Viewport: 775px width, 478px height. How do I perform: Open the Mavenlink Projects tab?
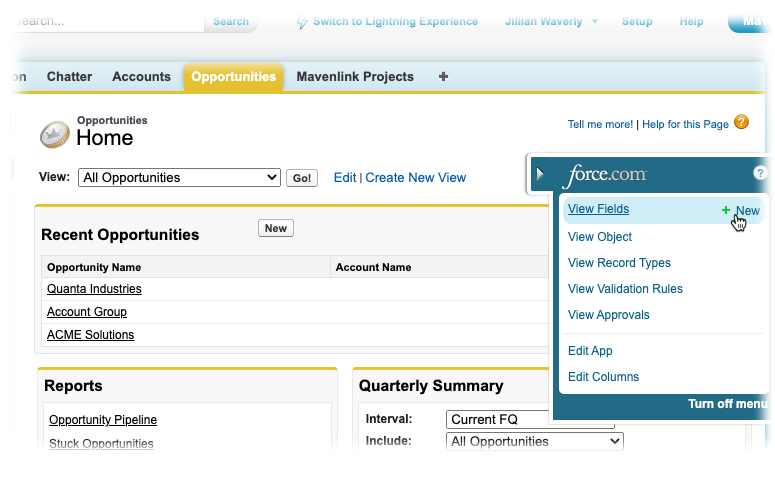(355, 77)
